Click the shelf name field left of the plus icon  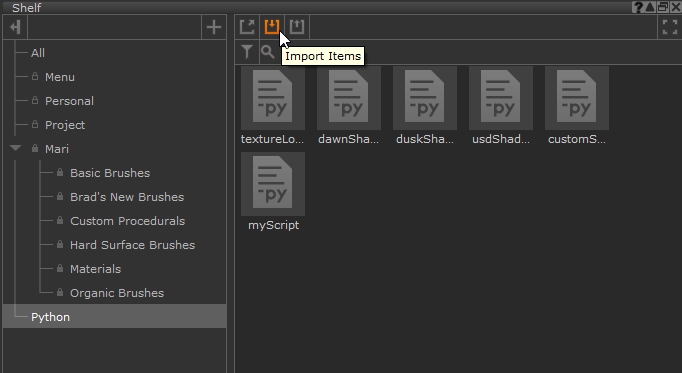[x=114, y=27]
